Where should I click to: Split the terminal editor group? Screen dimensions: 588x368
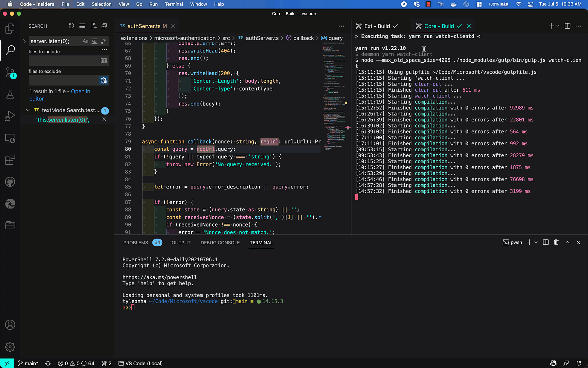(x=568, y=26)
